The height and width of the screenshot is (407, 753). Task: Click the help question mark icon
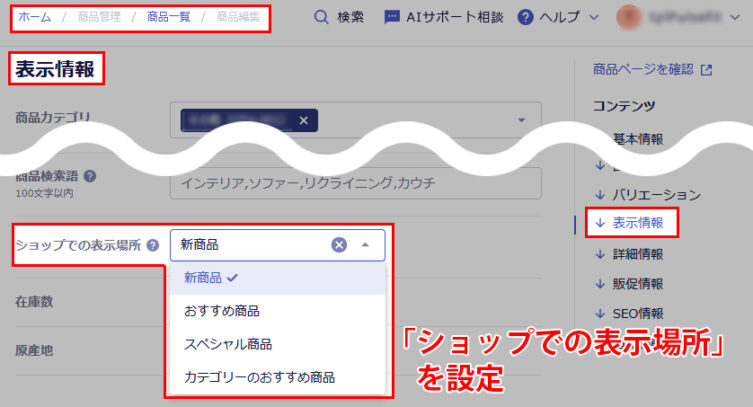[525, 17]
